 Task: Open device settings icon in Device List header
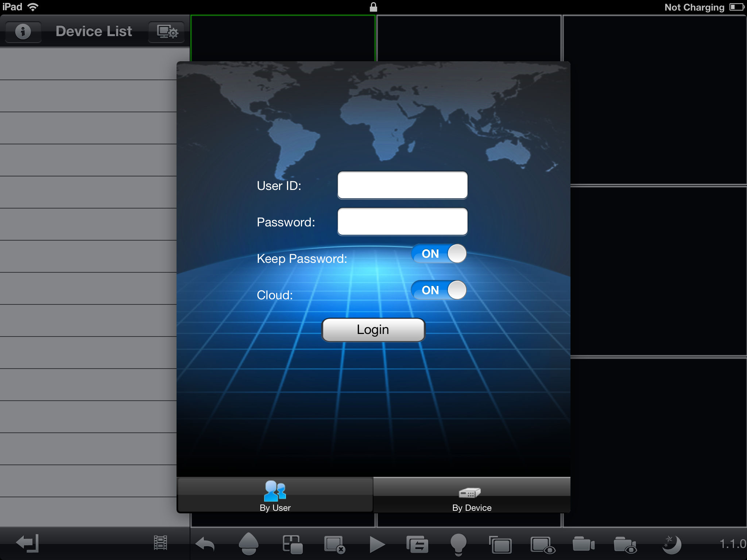click(167, 32)
